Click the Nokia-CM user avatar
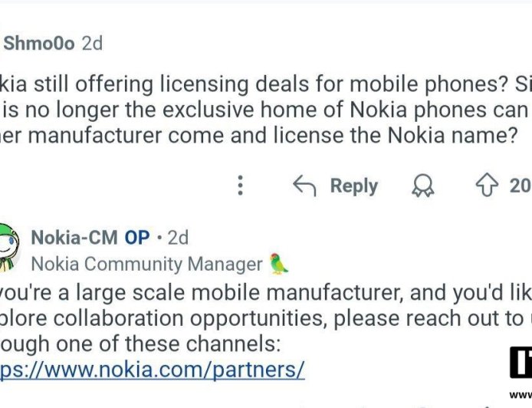This screenshot has width=532, height=408. 8,247
